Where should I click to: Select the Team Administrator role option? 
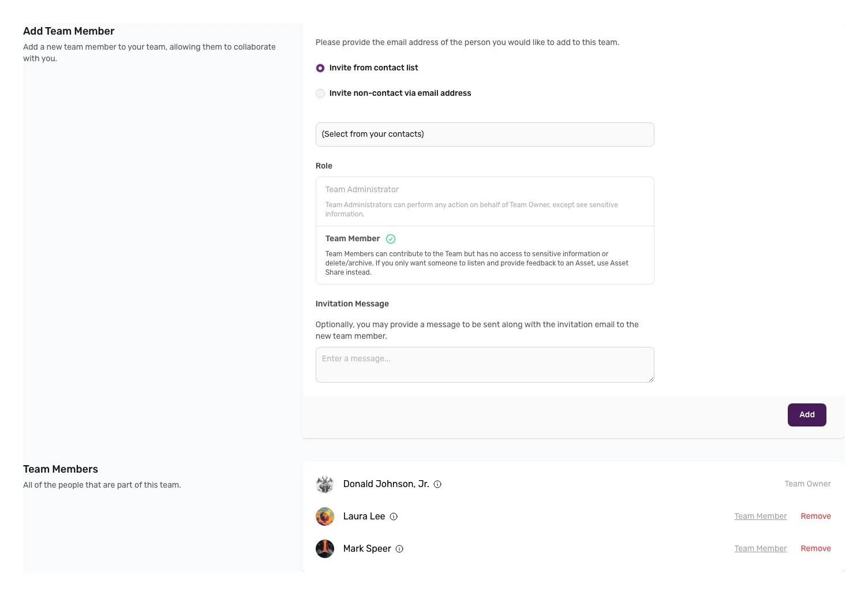[484, 201]
